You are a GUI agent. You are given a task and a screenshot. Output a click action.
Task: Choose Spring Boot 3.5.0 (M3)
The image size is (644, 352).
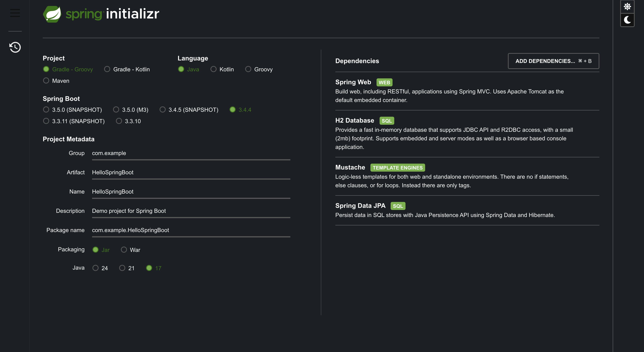[116, 110]
